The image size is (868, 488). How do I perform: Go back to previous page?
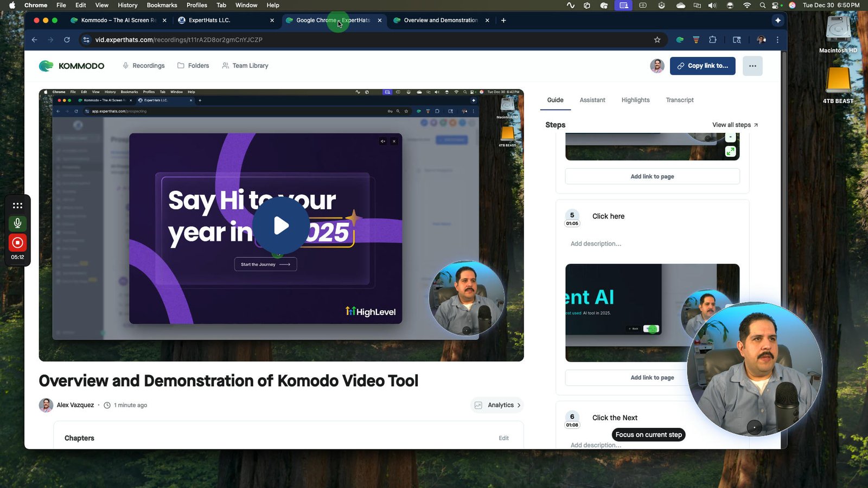[34, 40]
